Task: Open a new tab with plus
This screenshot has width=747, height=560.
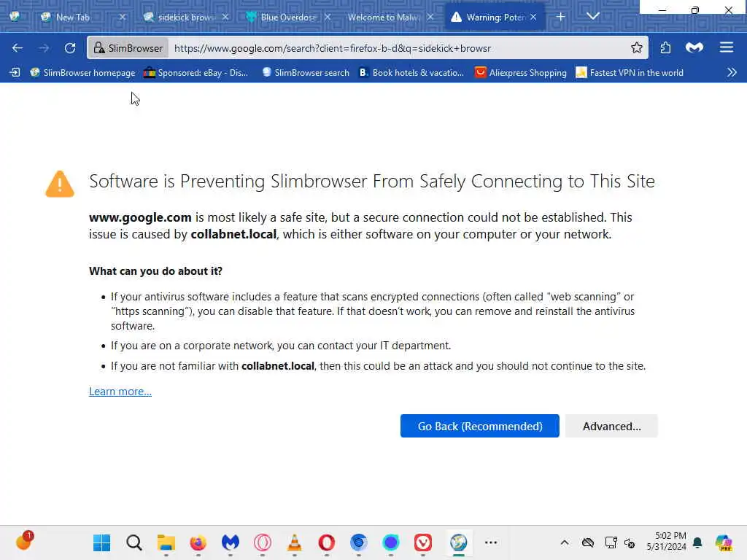Action: tap(561, 17)
